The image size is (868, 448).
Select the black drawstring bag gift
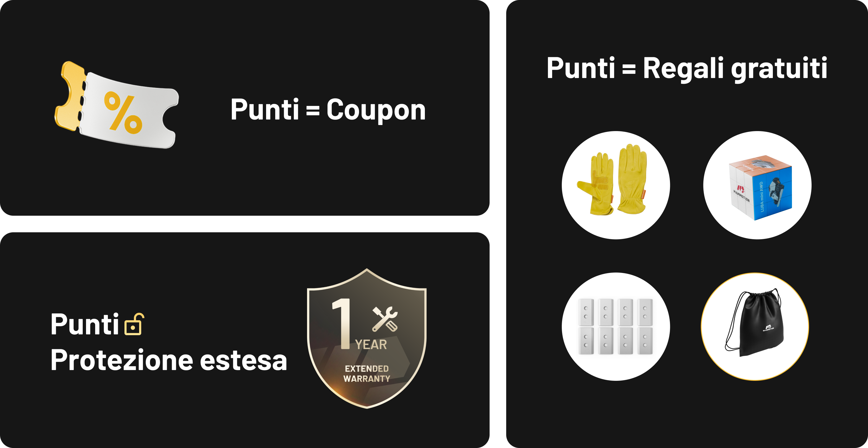pos(755,326)
